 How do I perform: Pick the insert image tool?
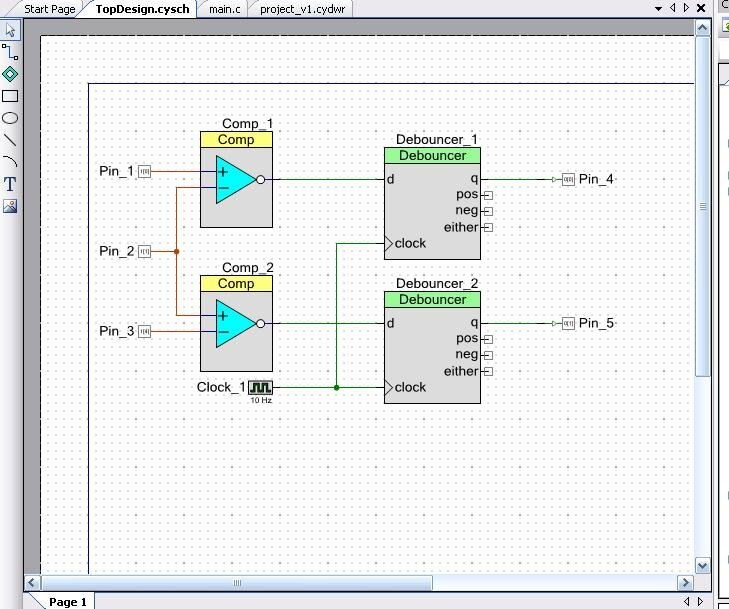click(x=10, y=206)
